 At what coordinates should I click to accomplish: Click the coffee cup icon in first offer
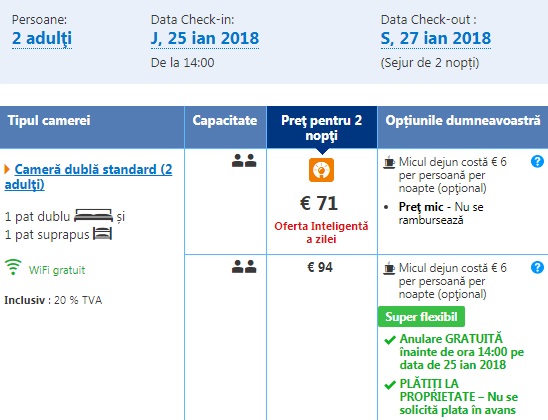tap(389, 162)
